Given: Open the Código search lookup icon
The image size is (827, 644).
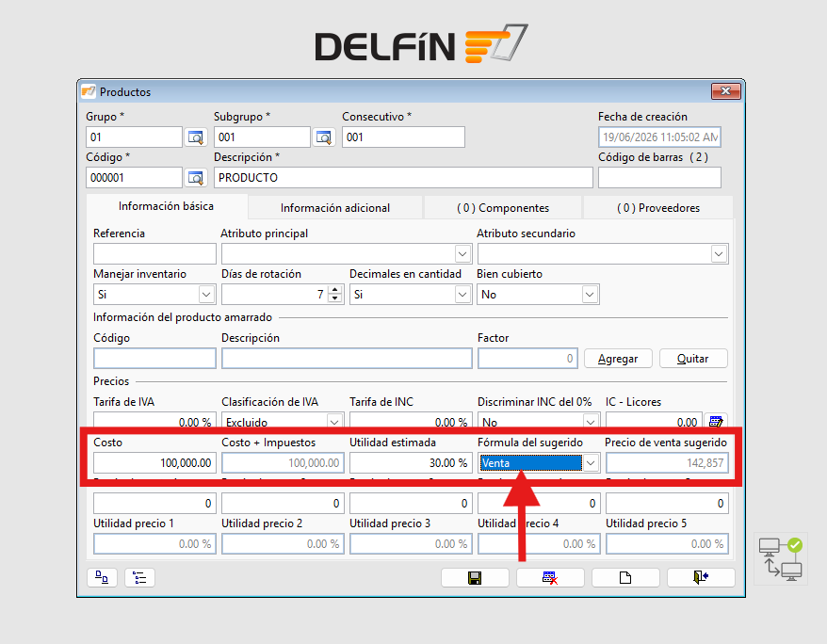Looking at the screenshot, I should (x=196, y=178).
